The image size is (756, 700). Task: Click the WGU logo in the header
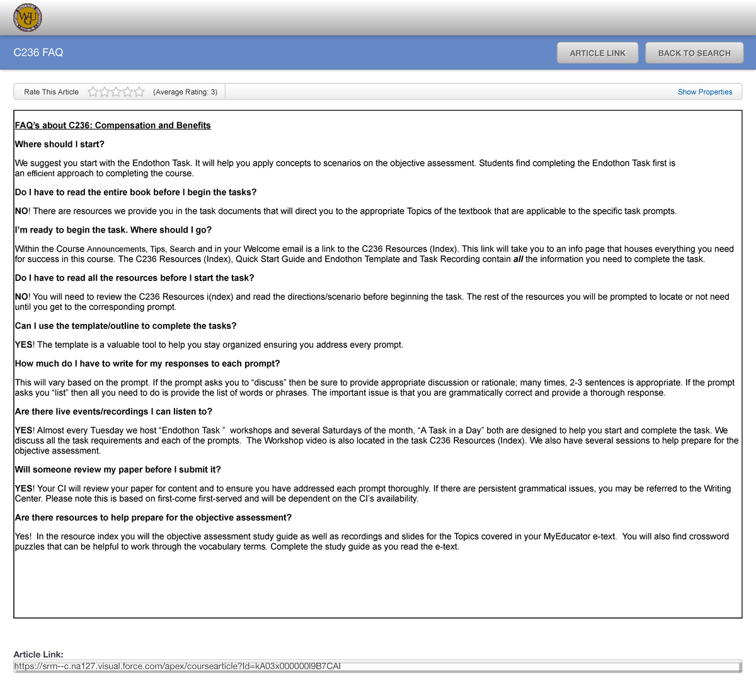pyautogui.click(x=27, y=18)
